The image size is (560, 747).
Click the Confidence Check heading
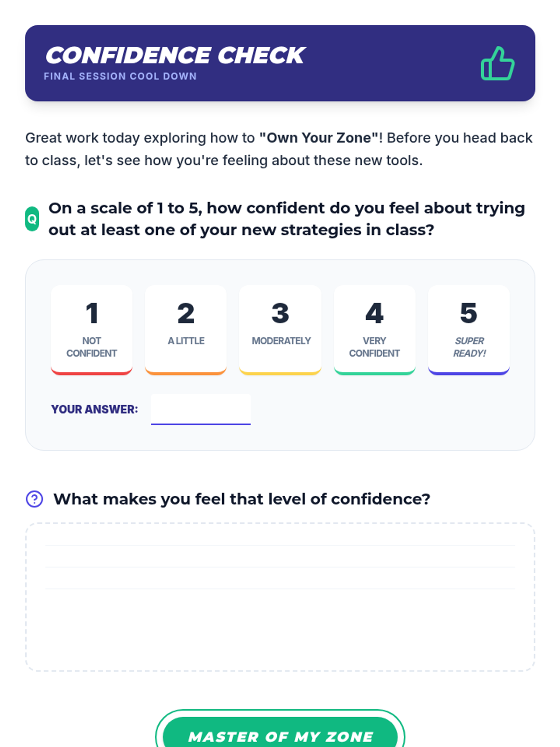click(x=175, y=56)
